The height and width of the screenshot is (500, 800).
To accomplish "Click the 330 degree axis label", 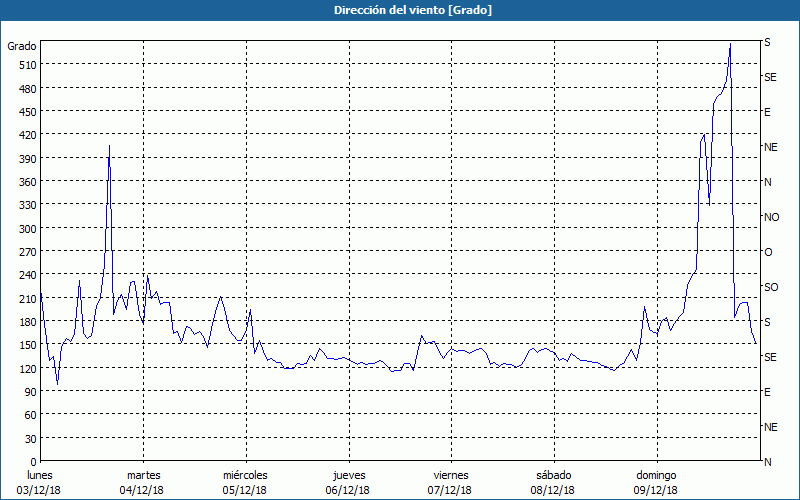I will pyautogui.click(x=27, y=205).
